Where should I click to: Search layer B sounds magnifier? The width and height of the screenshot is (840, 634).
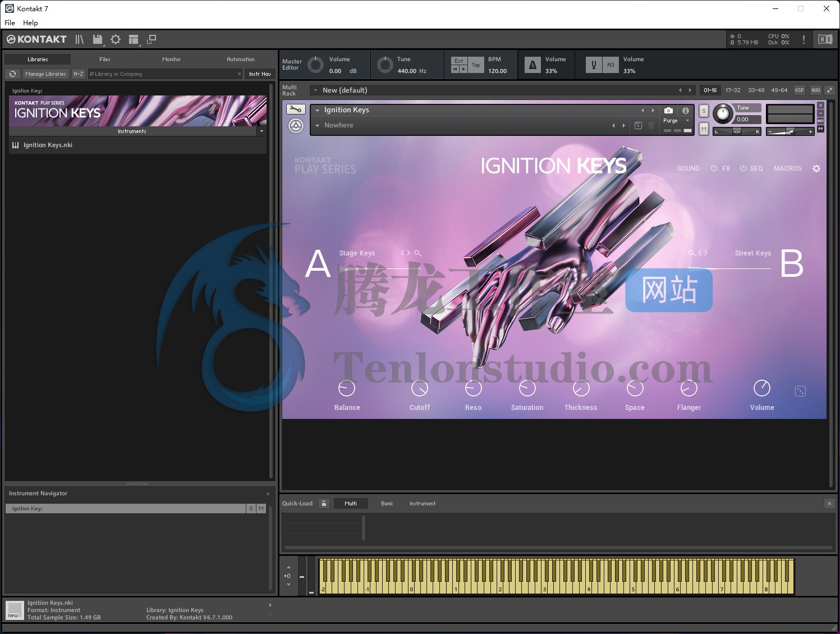692,253
